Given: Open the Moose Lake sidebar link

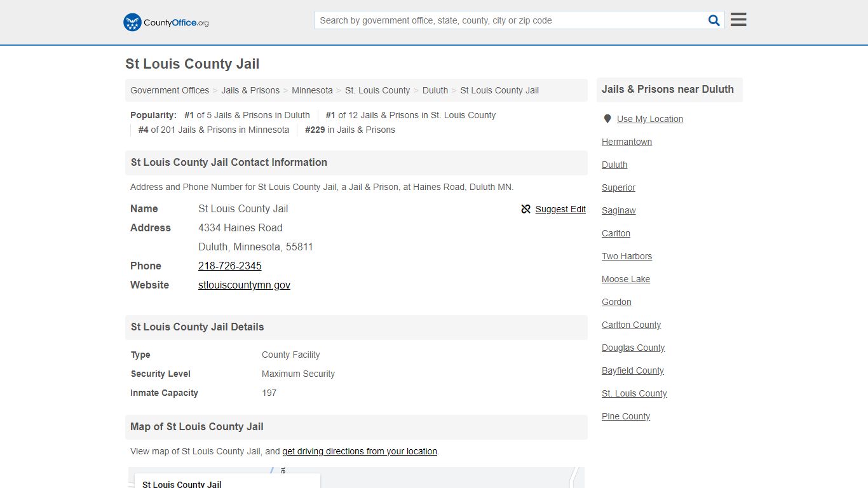Looking at the screenshot, I should (x=626, y=279).
